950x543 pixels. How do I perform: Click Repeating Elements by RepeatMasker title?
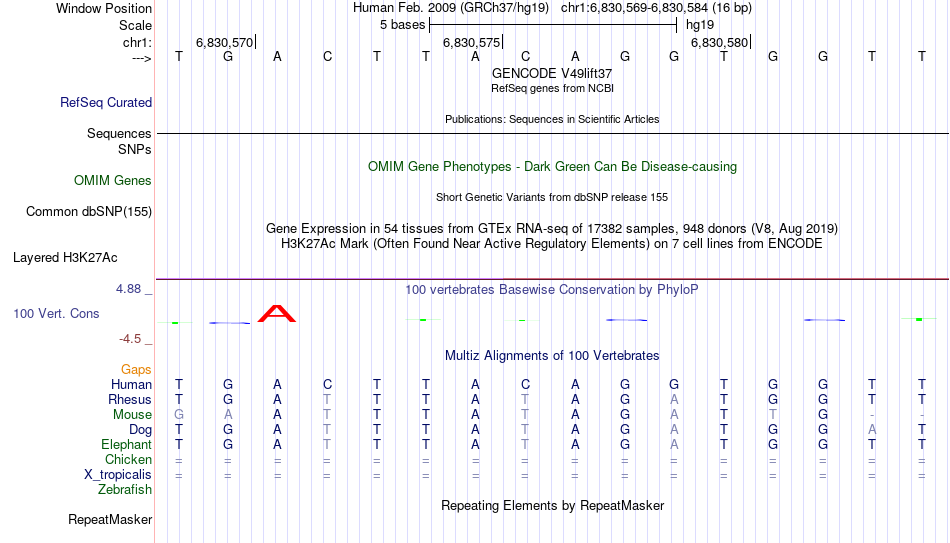[x=552, y=505]
